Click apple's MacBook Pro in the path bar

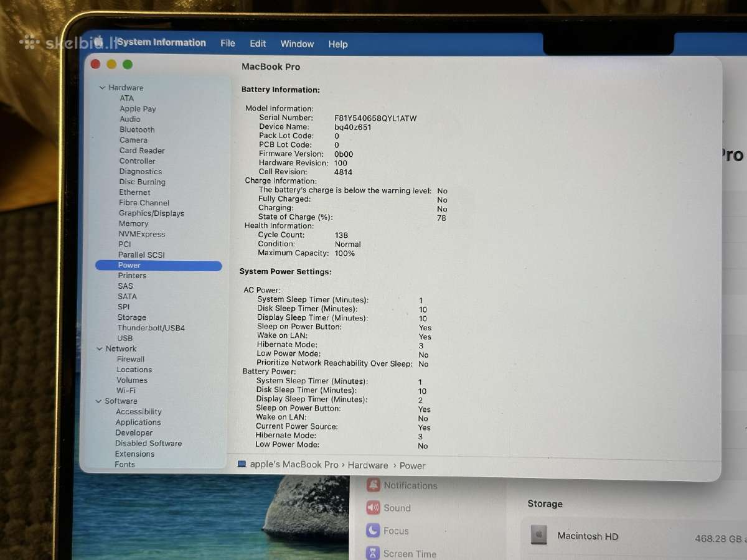click(x=294, y=465)
